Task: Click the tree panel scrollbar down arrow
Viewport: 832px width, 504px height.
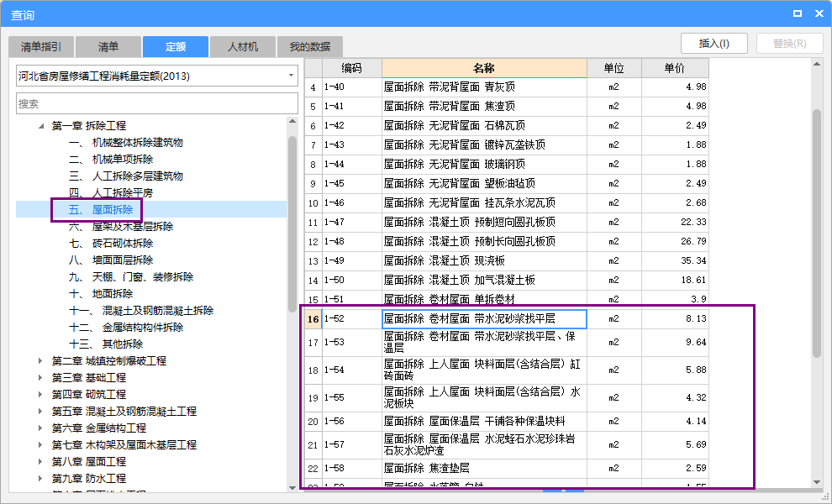Action: coord(292,487)
